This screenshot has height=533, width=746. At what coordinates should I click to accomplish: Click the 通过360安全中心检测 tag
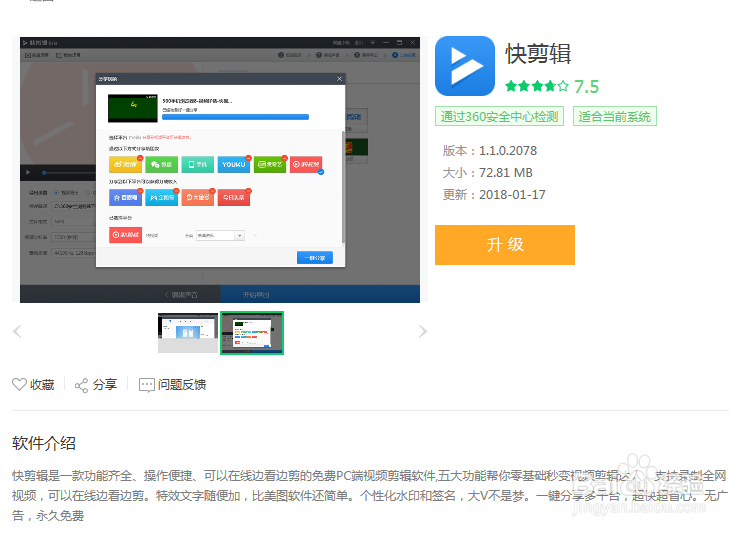pyautogui.click(x=499, y=116)
